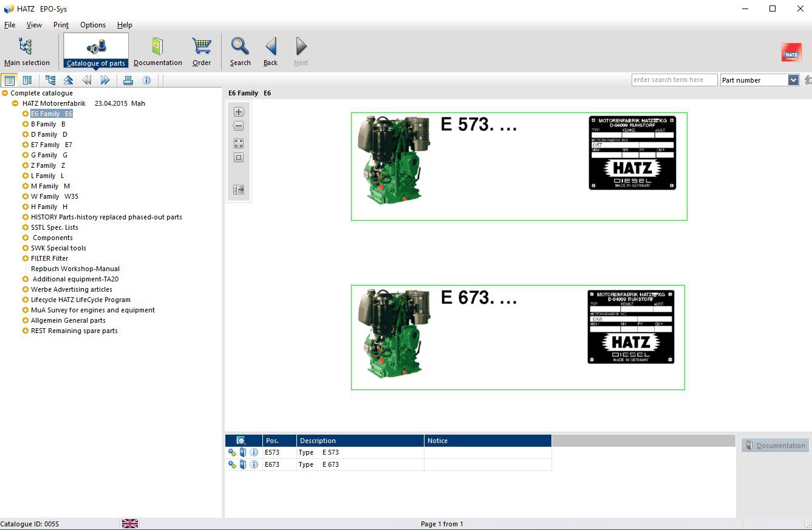Go up one level in catalogue

pos(68,80)
